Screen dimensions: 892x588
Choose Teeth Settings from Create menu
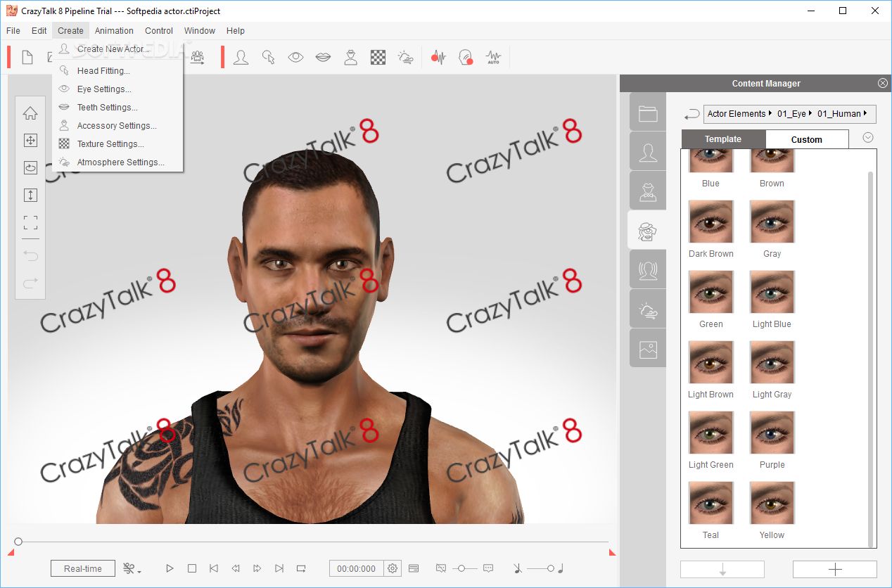(x=117, y=107)
